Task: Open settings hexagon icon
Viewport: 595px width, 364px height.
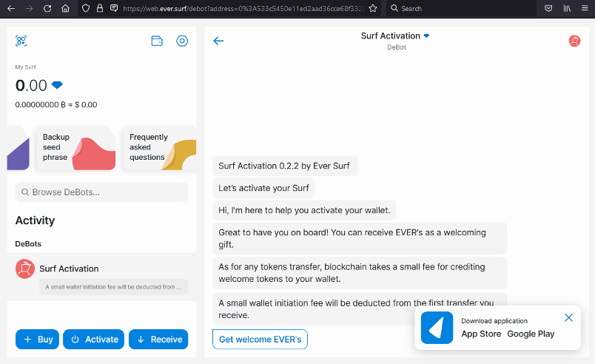Action: pyautogui.click(x=182, y=41)
